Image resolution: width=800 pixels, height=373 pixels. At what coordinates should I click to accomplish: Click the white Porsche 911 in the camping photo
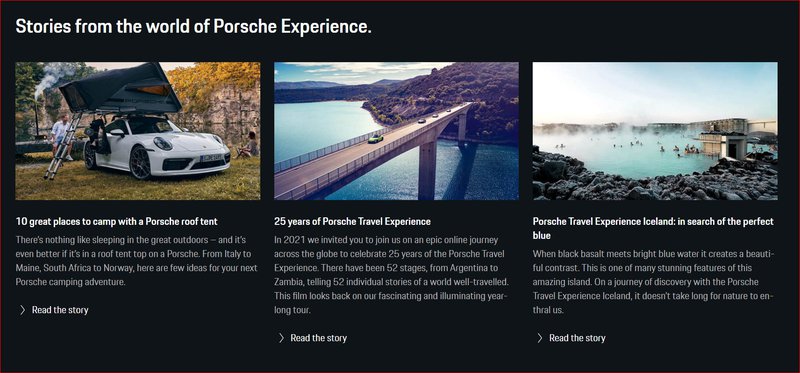click(x=158, y=148)
